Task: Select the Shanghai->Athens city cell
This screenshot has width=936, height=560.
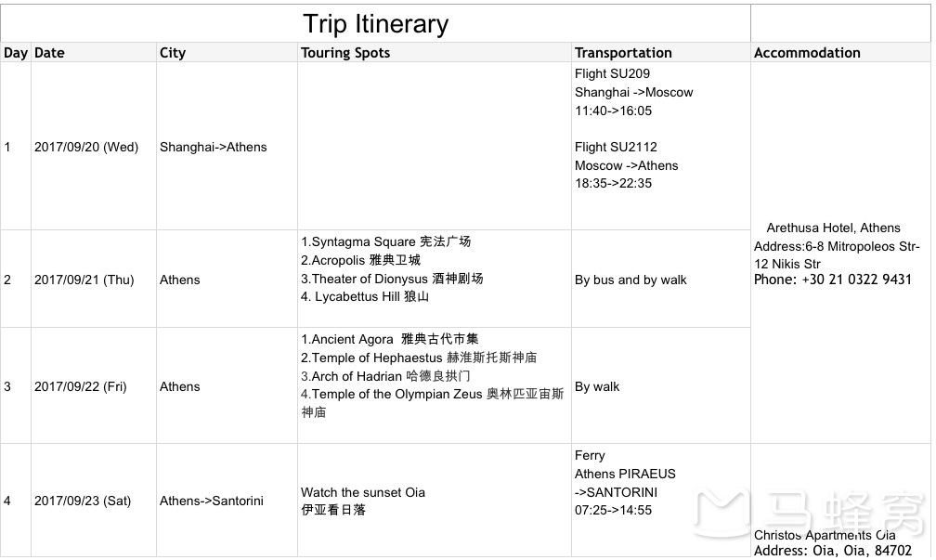Action: [227, 147]
